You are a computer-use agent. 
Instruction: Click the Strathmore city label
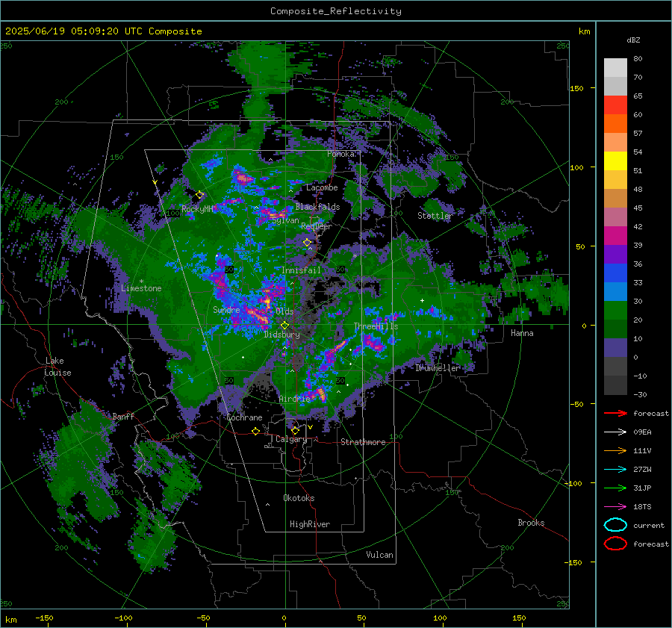(x=363, y=442)
